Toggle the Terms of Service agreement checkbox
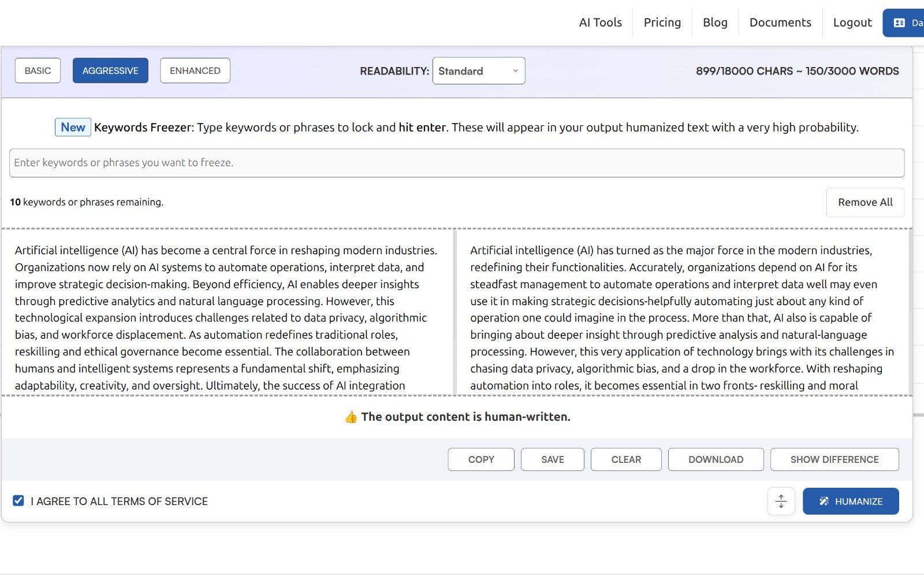This screenshot has height=575, width=924. point(18,501)
